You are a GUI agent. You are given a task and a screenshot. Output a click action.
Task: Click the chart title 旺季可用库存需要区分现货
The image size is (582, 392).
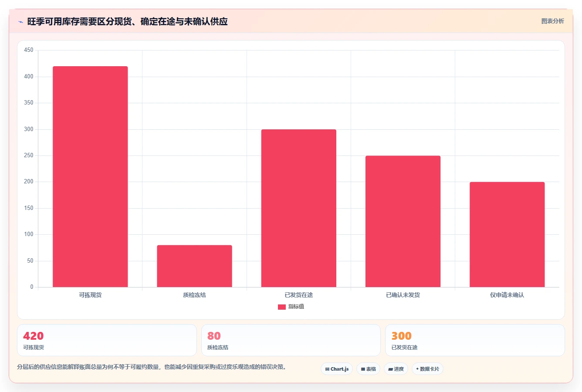127,21
